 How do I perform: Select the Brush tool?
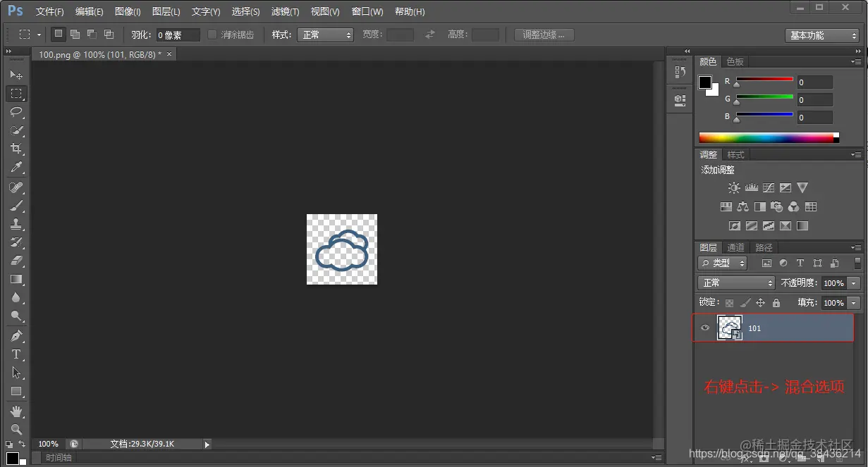coord(16,206)
